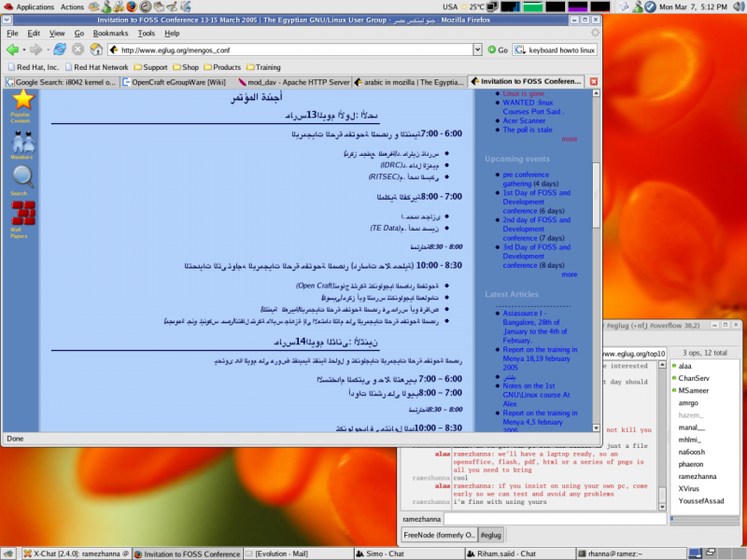Click the Home icon in the navigation toolbar

click(x=97, y=51)
